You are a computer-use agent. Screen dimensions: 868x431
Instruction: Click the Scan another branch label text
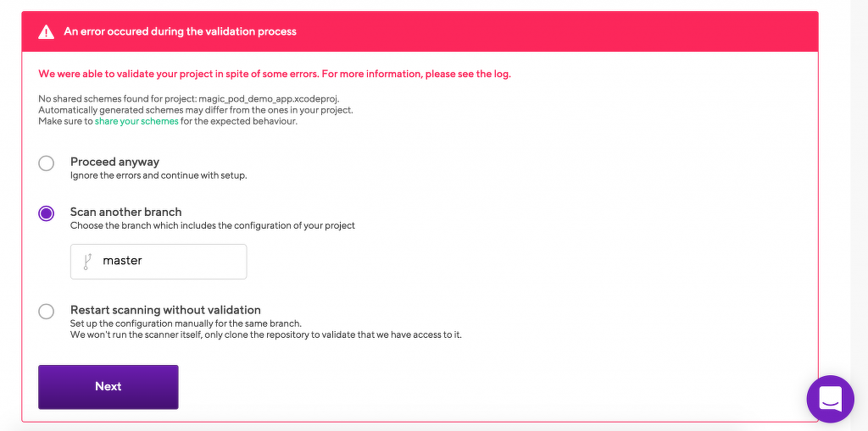[x=125, y=212]
